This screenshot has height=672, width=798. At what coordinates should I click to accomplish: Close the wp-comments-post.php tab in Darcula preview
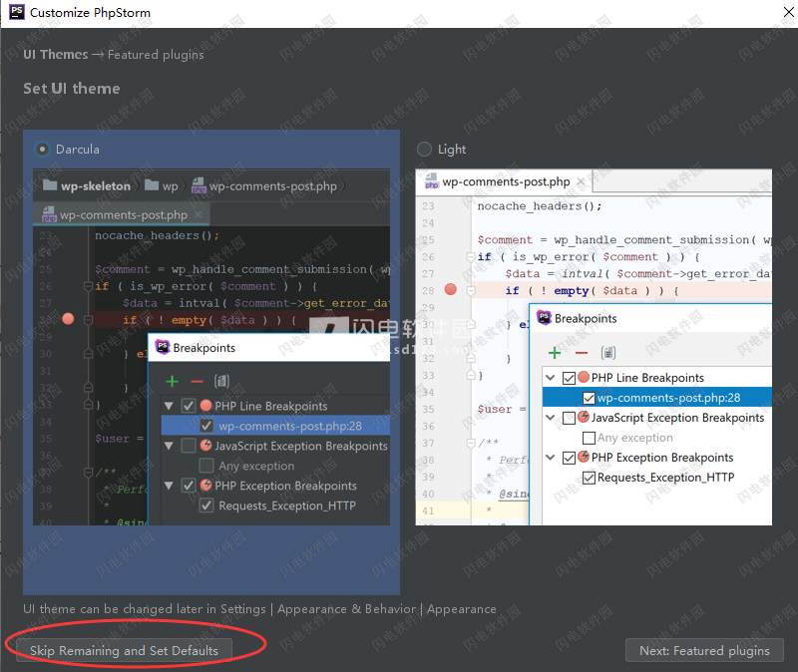pos(198,214)
